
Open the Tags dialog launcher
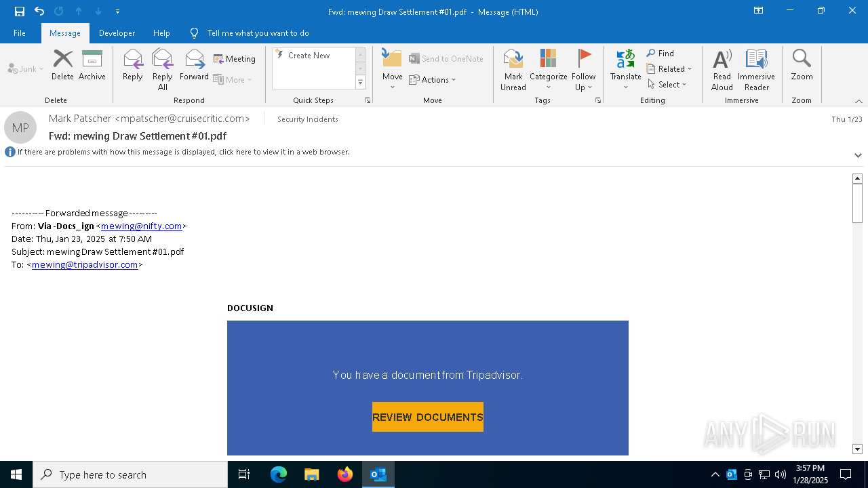pos(598,100)
